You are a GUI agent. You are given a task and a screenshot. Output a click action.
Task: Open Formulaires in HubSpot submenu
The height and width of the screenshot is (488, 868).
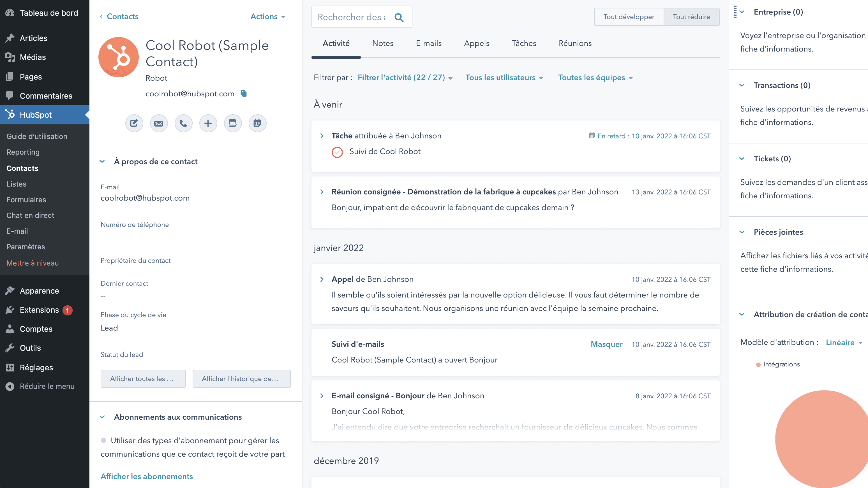[26, 200]
